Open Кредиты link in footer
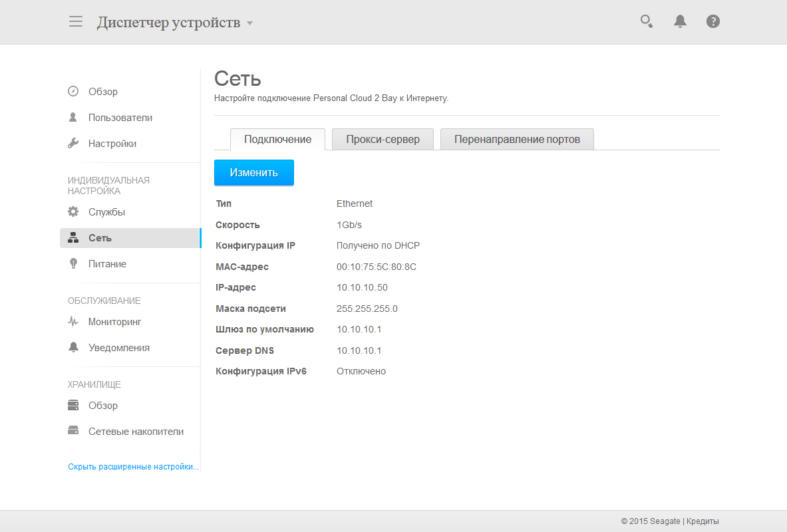 (702, 521)
